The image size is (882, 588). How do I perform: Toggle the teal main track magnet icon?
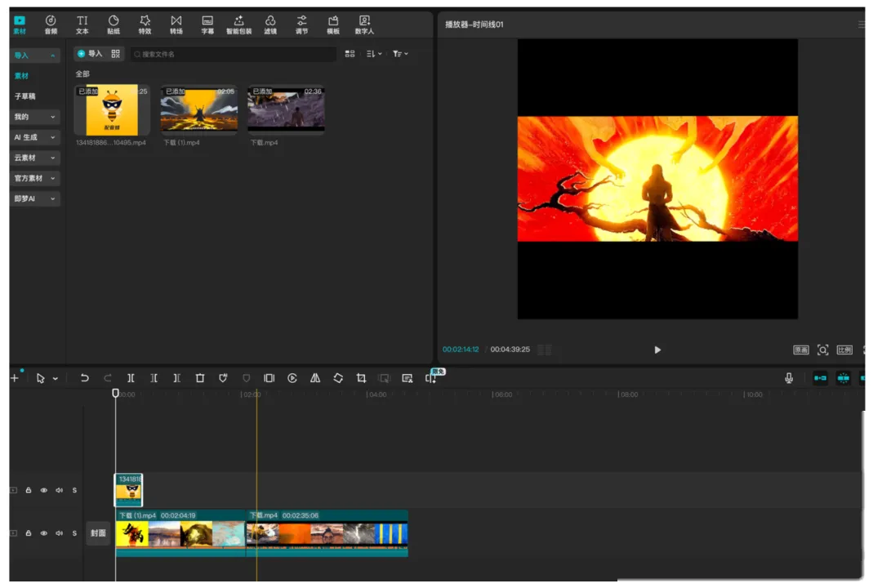(x=820, y=378)
